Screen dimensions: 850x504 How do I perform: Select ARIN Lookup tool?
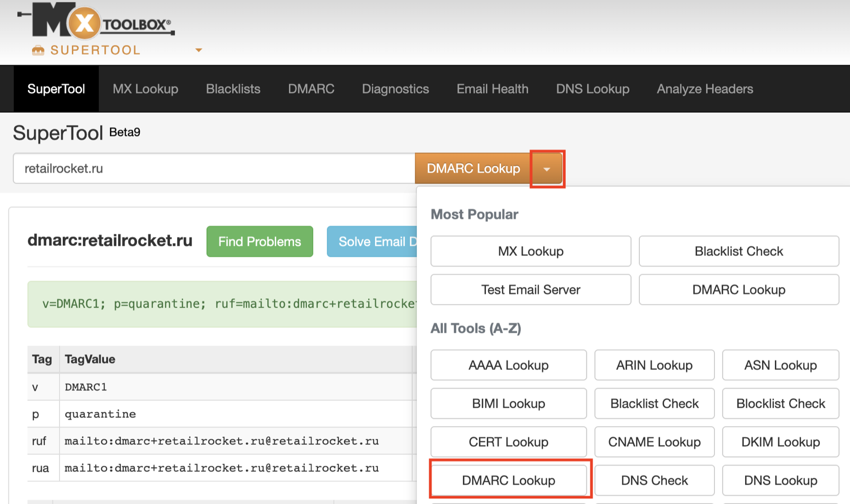[654, 365]
